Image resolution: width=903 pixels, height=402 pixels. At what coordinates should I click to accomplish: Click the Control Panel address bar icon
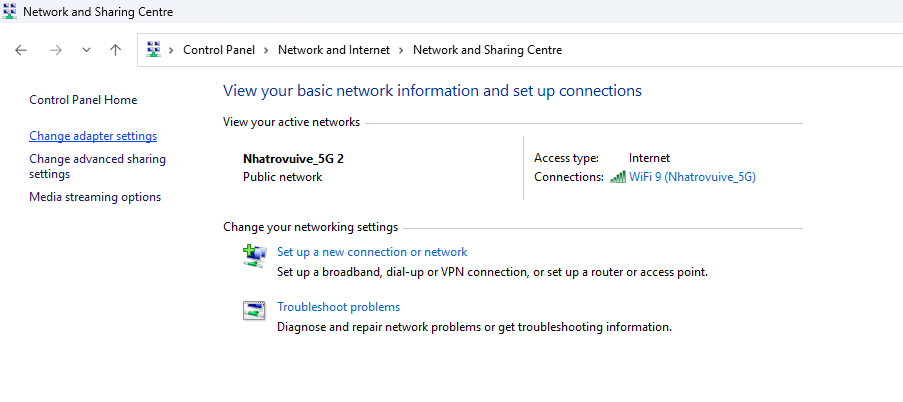point(155,50)
